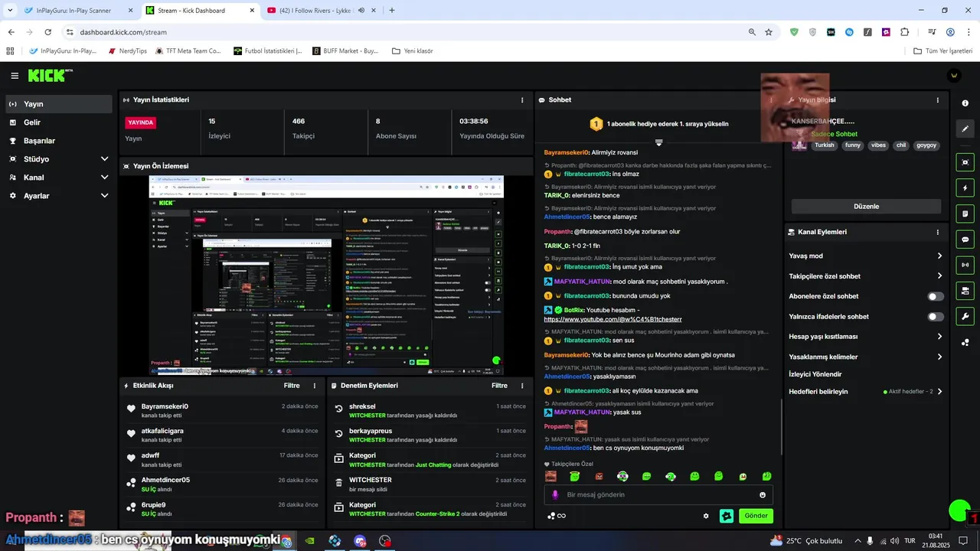Select İzleyici Yönlendir option

tap(815, 374)
